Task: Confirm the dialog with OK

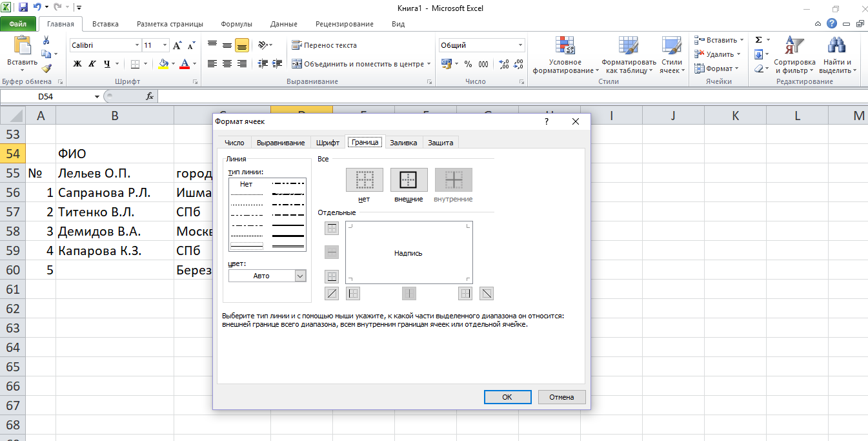Action: (507, 397)
